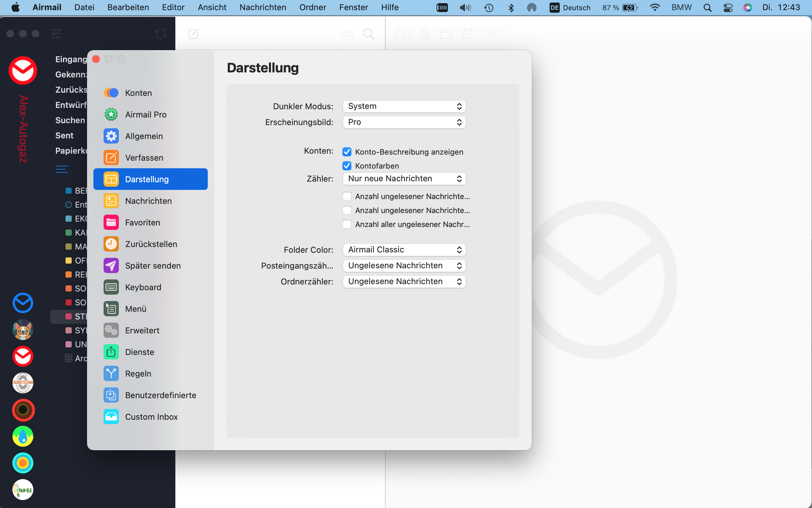The width and height of the screenshot is (812, 508).
Task: Open the Regeln preferences section
Action: 138,374
